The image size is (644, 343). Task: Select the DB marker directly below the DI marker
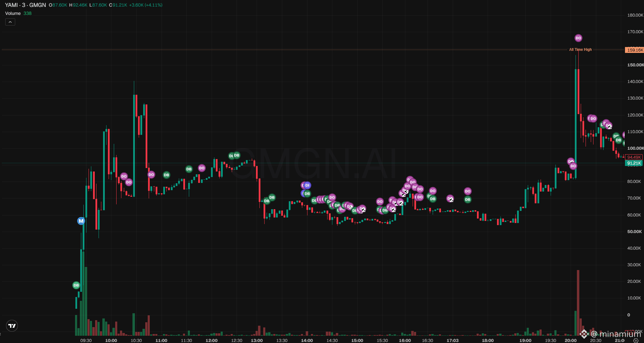[307, 194]
